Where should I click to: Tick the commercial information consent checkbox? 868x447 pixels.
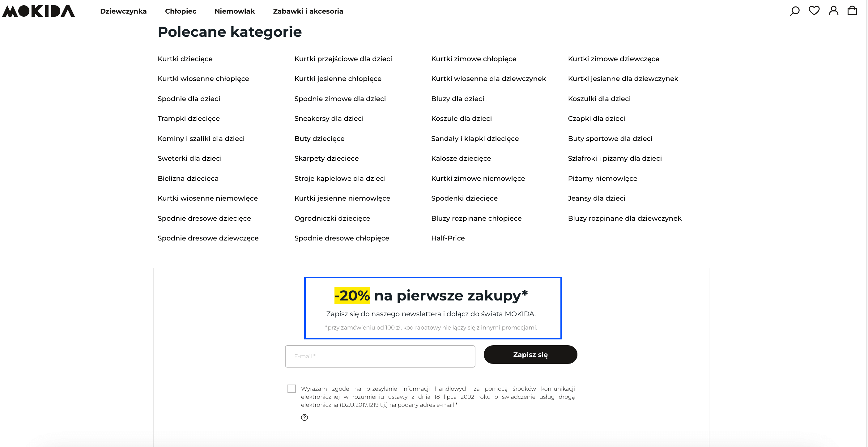[x=291, y=389]
